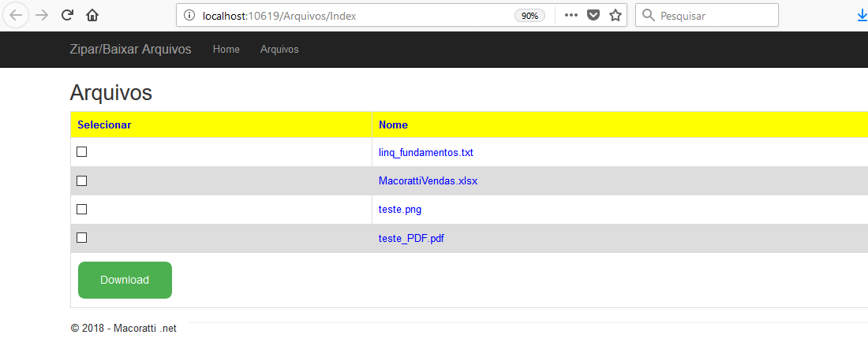
Task: Show site information via the info icon
Action: pos(190,16)
